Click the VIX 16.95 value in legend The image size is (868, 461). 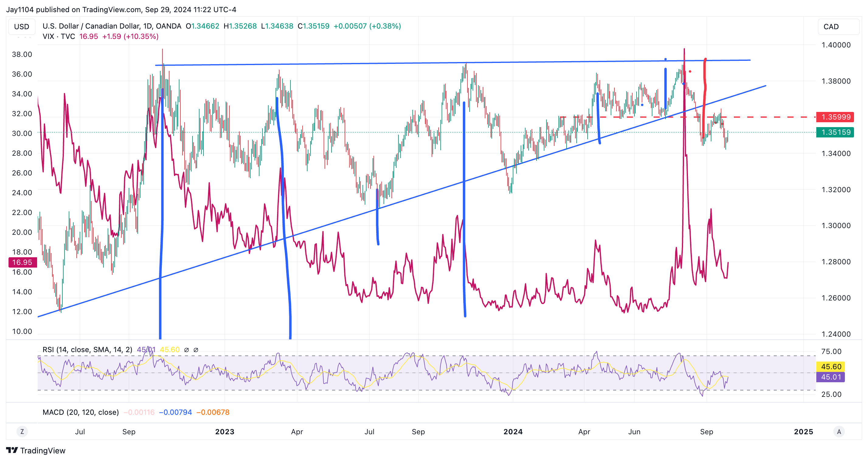89,36
